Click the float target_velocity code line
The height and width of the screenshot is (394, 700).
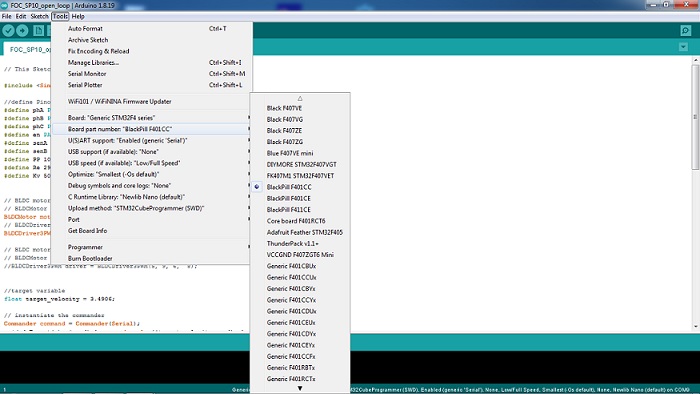tap(59, 299)
